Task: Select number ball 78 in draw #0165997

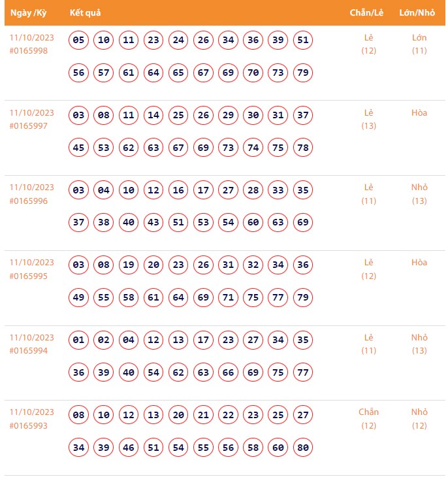Action: 303,148
